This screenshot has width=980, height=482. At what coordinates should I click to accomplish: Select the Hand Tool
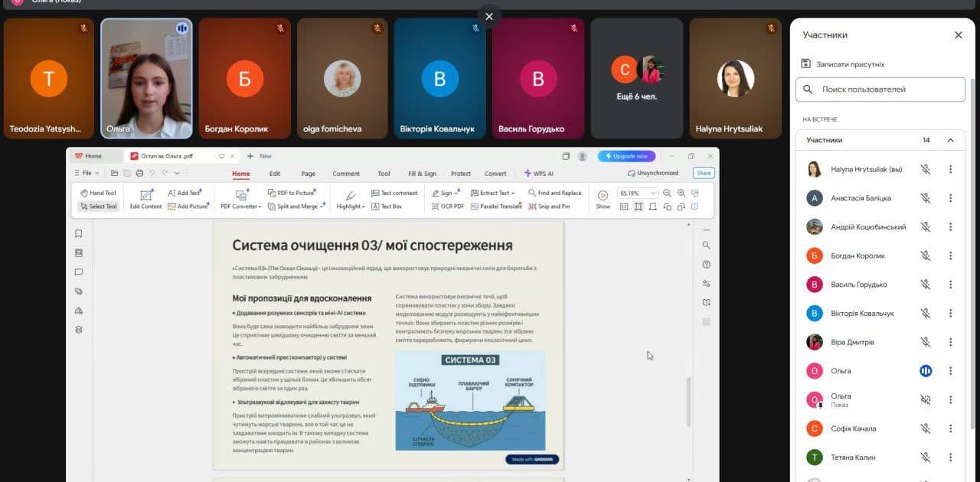98,193
